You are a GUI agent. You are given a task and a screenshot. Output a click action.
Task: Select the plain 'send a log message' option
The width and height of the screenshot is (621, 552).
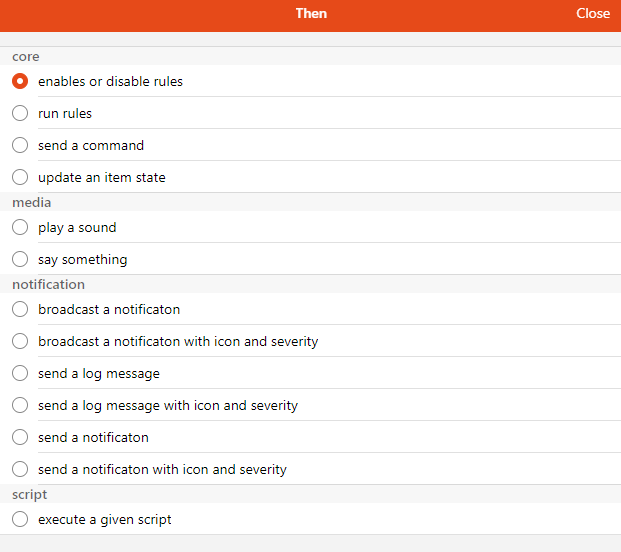20,373
